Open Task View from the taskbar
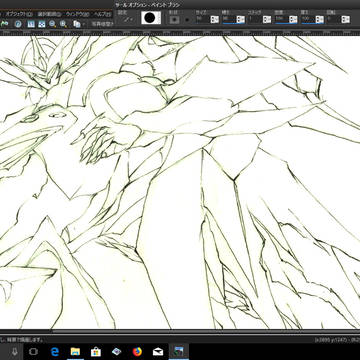This screenshot has width=360, height=360. [x=33, y=351]
